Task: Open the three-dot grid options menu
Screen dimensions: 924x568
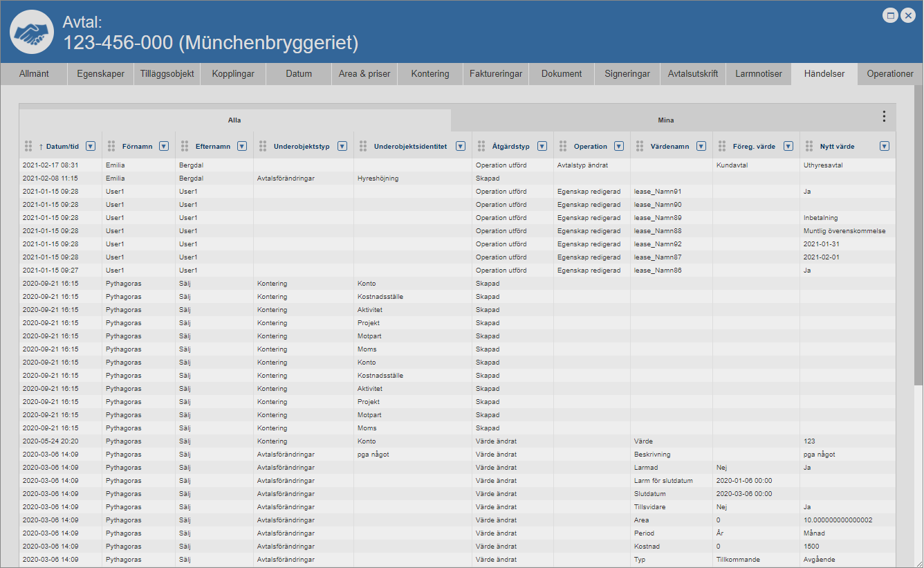Action: (883, 116)
